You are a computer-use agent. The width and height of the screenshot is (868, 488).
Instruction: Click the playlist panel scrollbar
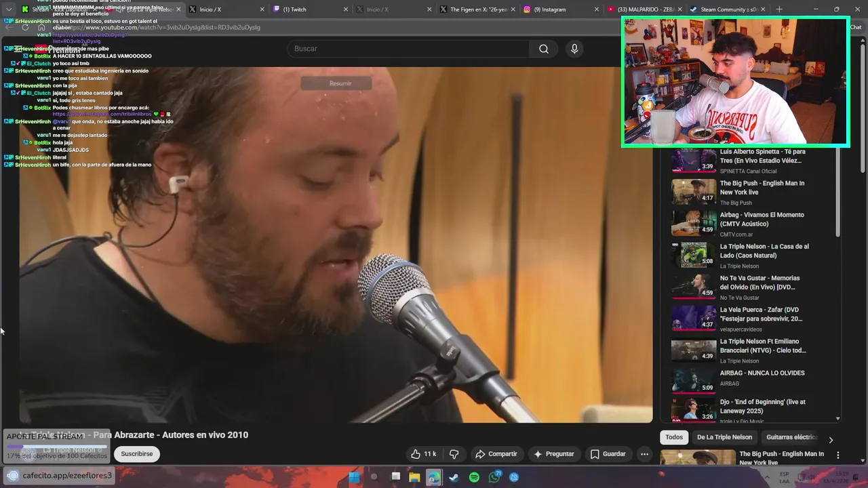(x=838, y=193)
